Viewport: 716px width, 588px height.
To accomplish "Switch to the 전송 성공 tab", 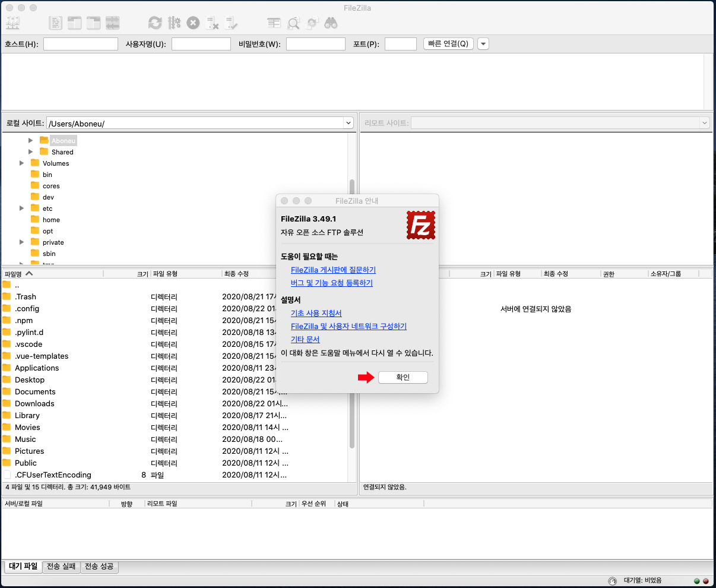I will [99, 567].
